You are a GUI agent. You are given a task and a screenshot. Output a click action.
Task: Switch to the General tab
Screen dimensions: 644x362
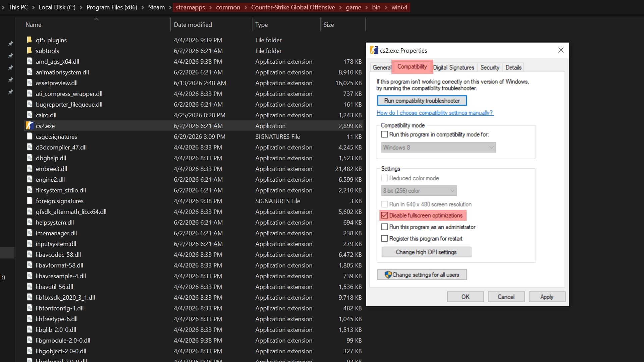[x=382, y=67]
